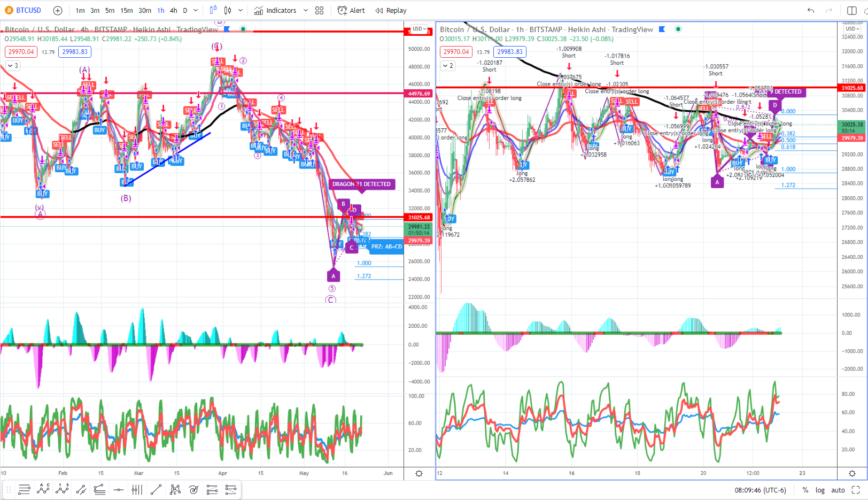
Task: Switch to the D daily timeframe
Action: 185,10
